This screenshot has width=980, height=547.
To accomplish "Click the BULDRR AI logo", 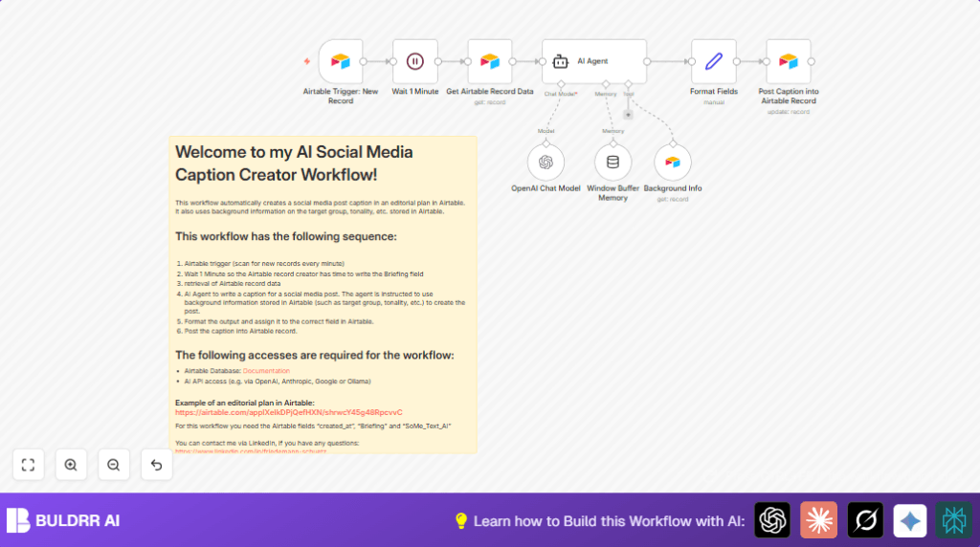I will (x=63, y=520).
